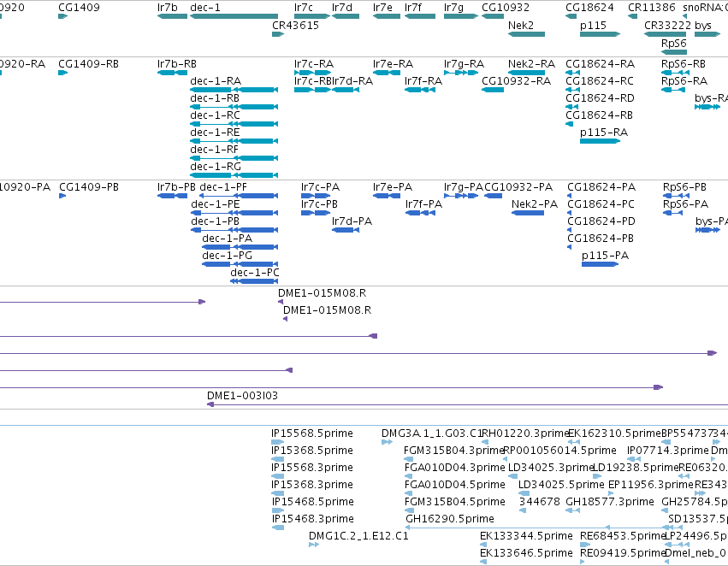The width and height of the screenshot is (728, 566).
Task: Select the Ir7g-RA transcript label
Action: click(x=464, y=64)
